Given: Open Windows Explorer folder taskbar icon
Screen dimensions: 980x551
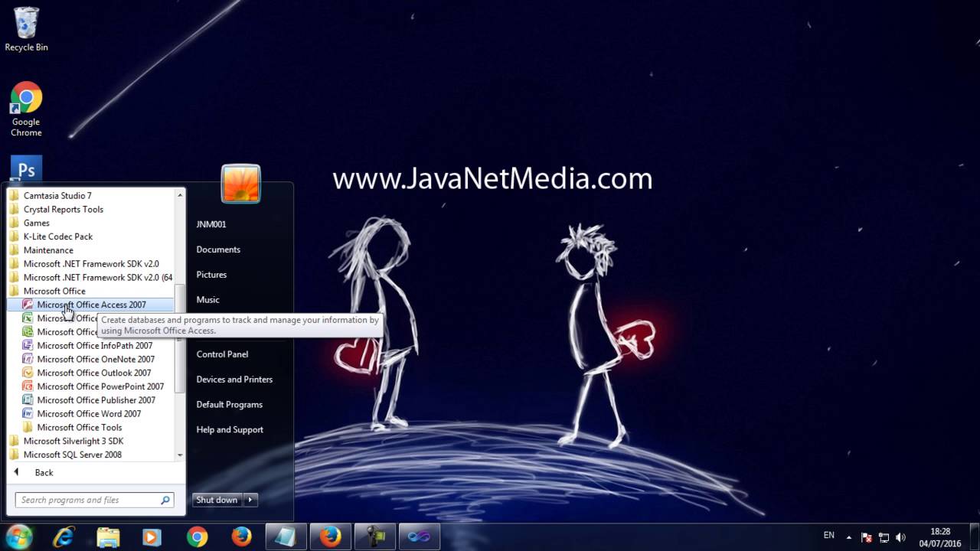Looking at the screenshot, I should pos(108,537).
